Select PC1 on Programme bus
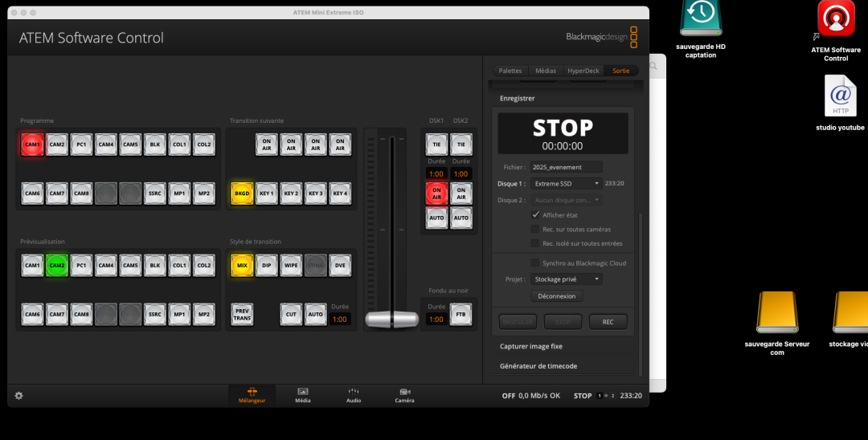This screenshot has height=440, width=868. 81,145
